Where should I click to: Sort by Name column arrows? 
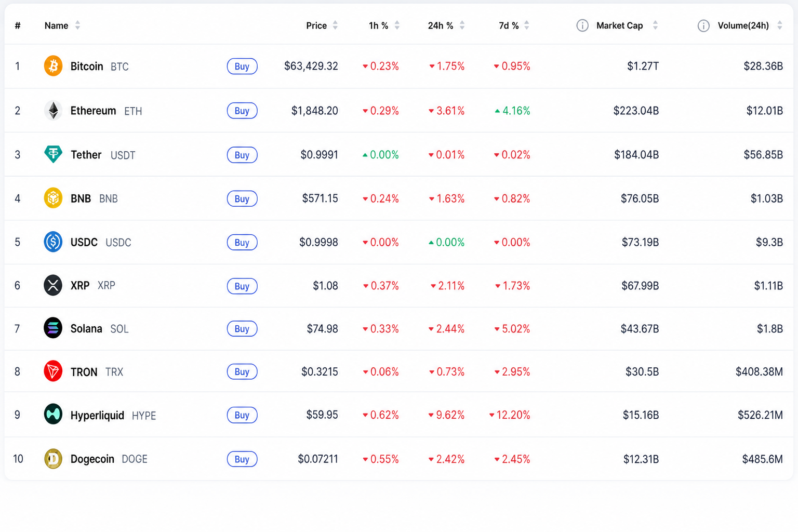pos(77,25)
